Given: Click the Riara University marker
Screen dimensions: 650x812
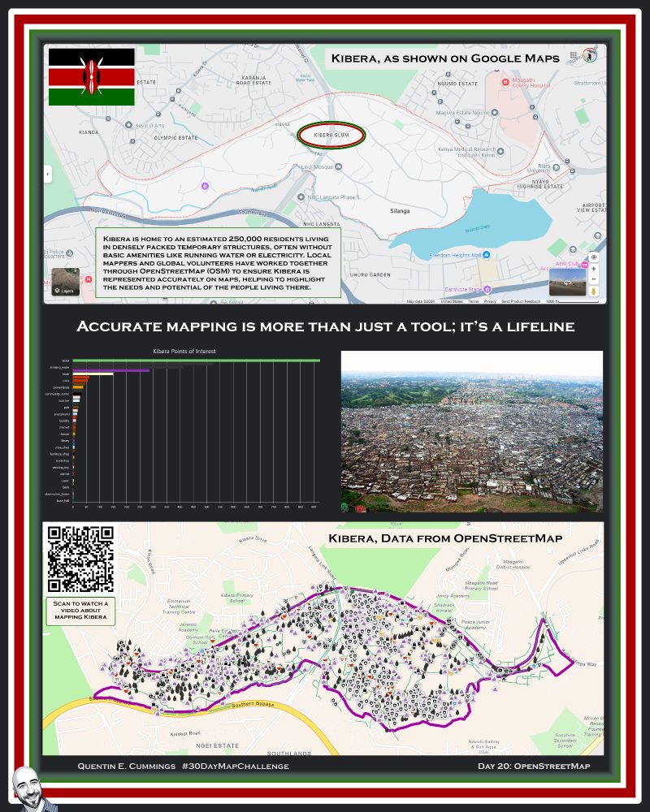Looking at the screenshot, I should [557, 167].
